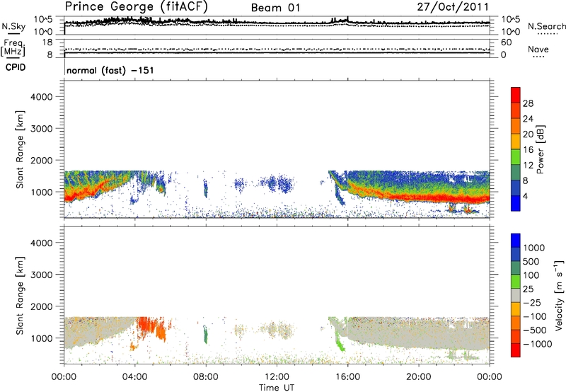Click the '-25' label on the Velocity colorbar
The height and width of the screenshot is (392, 566).
tap(531, 303)
